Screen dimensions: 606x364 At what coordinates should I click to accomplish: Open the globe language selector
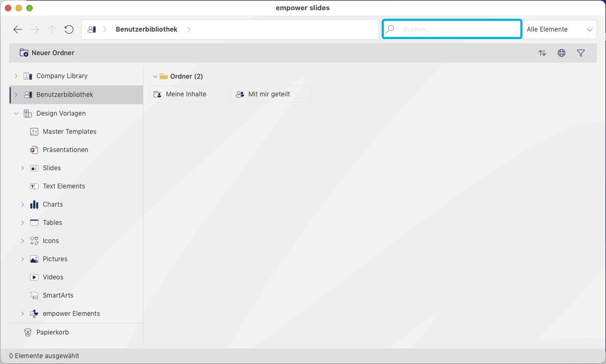click(562, 53)
